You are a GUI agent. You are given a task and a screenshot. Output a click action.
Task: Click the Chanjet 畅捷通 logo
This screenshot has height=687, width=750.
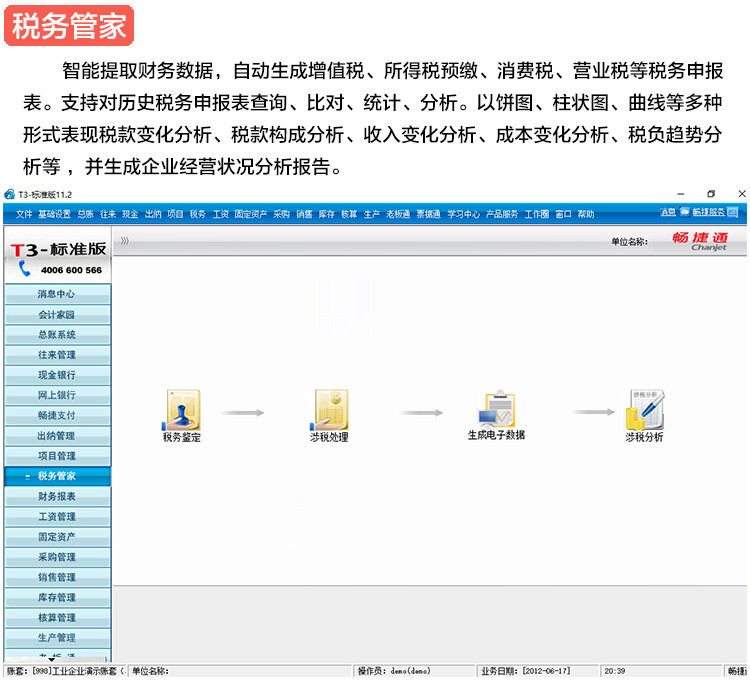tap(700, 241)
